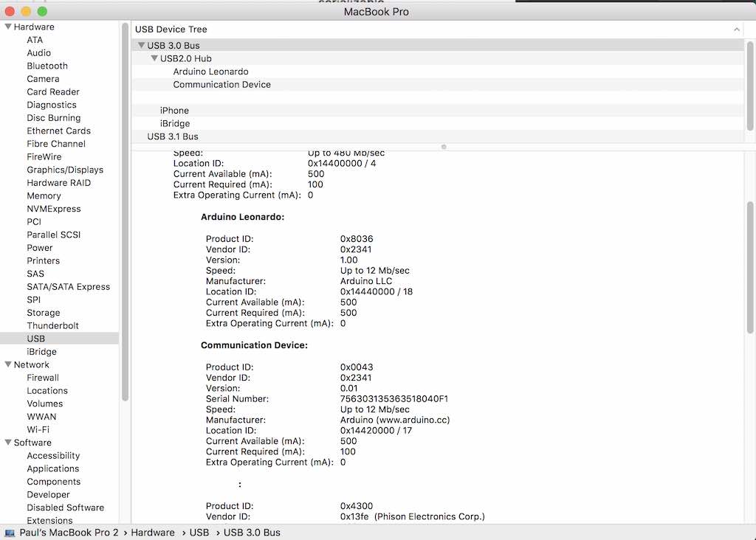This screenshot has width=756, height=540.
Task: Collapse the USB2.0 Hub node
Action: click(154, 58)
